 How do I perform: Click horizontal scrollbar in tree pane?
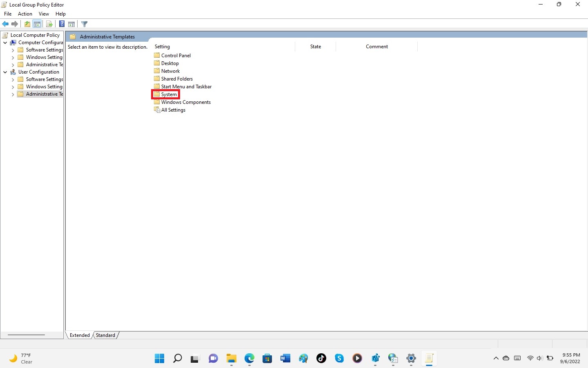(x=26, y=335)
